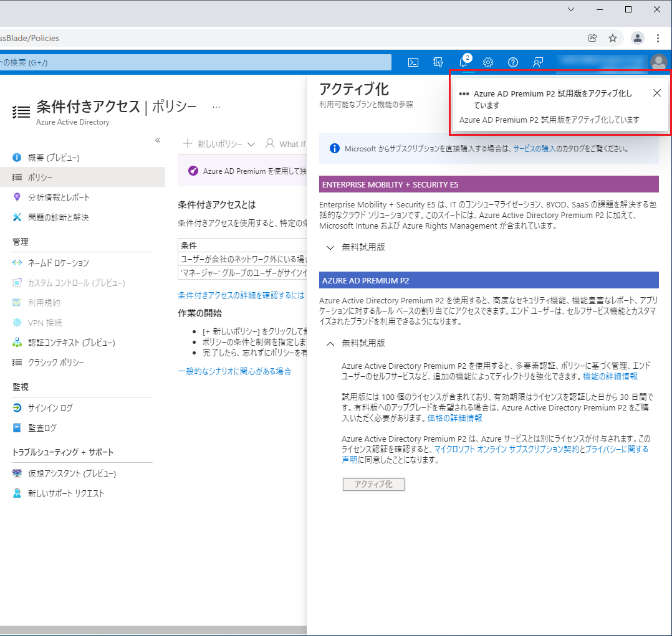Click 条件付きアクセスの詳細を確認するには link
This screenshot has width=672, height=636.
[x=241, y=295]
